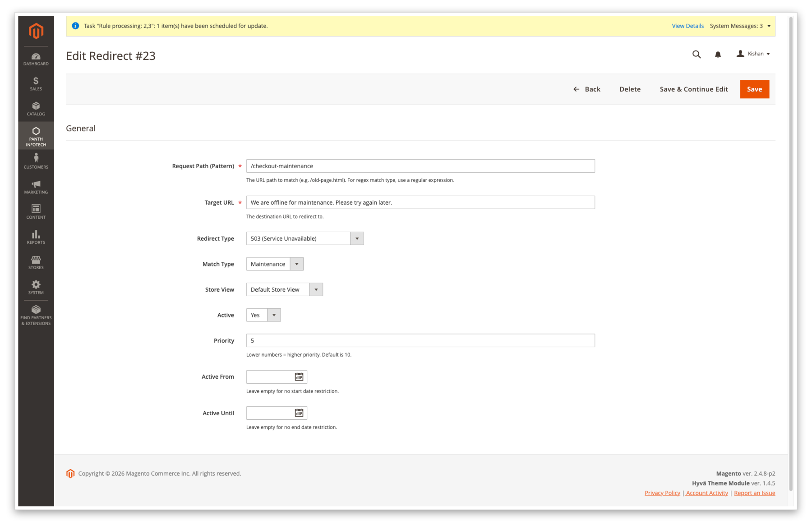Click the admin search magnifier icon

696,54
